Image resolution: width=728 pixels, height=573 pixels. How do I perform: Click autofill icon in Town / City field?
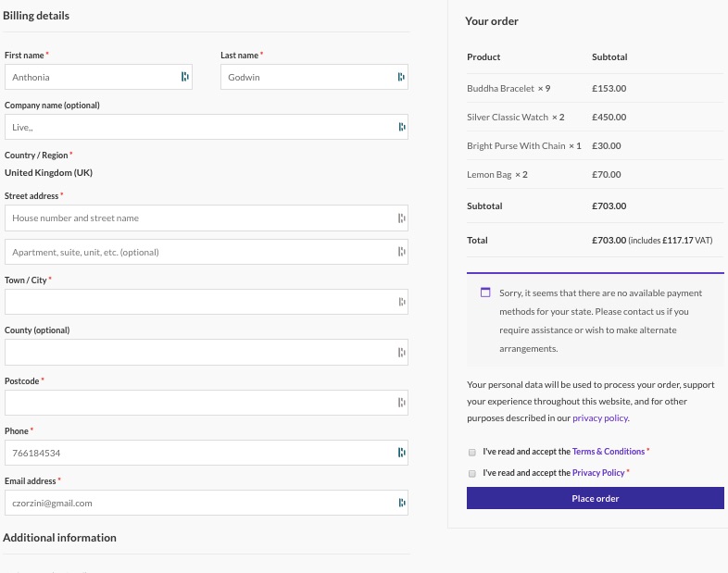coord(401,302)
